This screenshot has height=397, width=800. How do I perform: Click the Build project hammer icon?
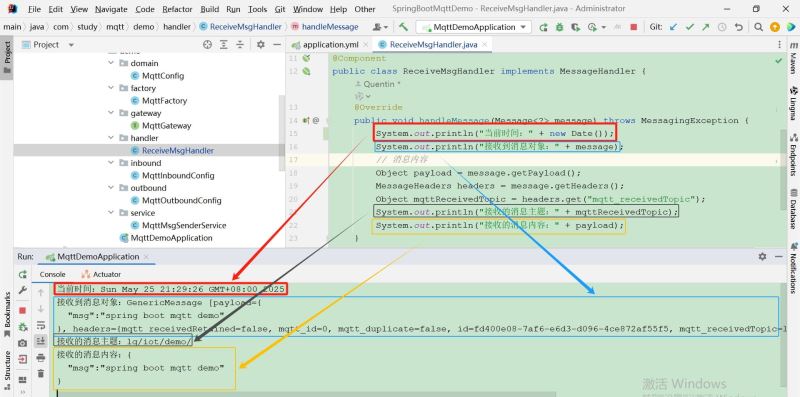(403, 27)
